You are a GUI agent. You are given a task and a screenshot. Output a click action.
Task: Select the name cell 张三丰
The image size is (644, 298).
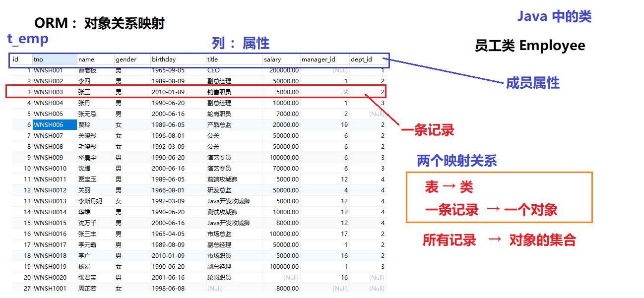click(x=95, y=234)
